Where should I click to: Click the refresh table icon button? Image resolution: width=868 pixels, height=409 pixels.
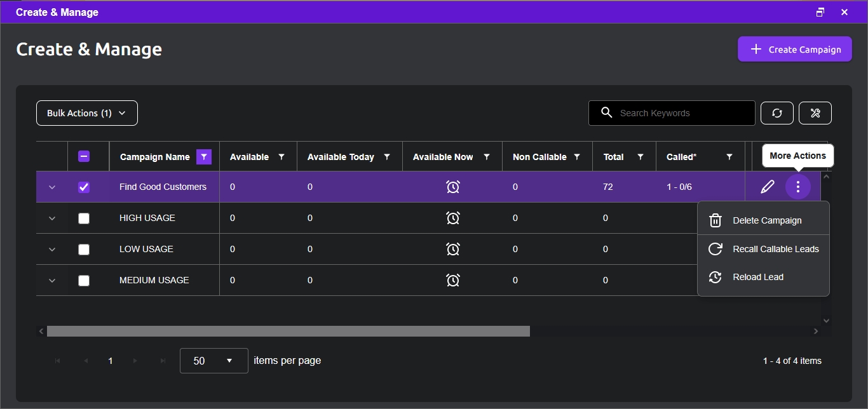(776, 113)
